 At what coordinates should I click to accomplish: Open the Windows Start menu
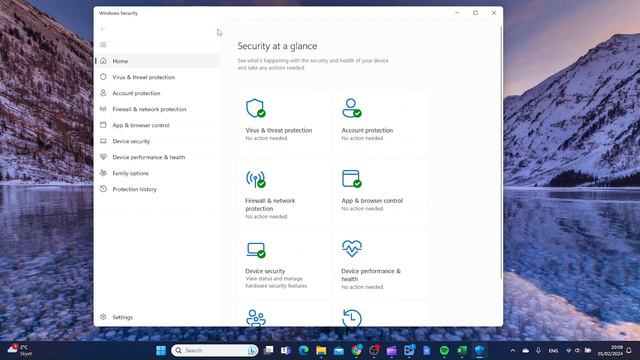pos(161,350)
